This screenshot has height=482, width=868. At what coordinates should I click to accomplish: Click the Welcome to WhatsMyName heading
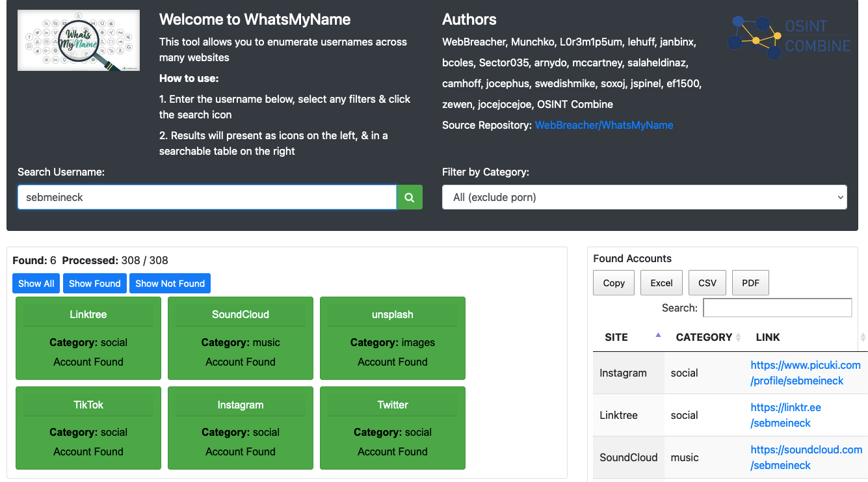(x=255, y=20)
